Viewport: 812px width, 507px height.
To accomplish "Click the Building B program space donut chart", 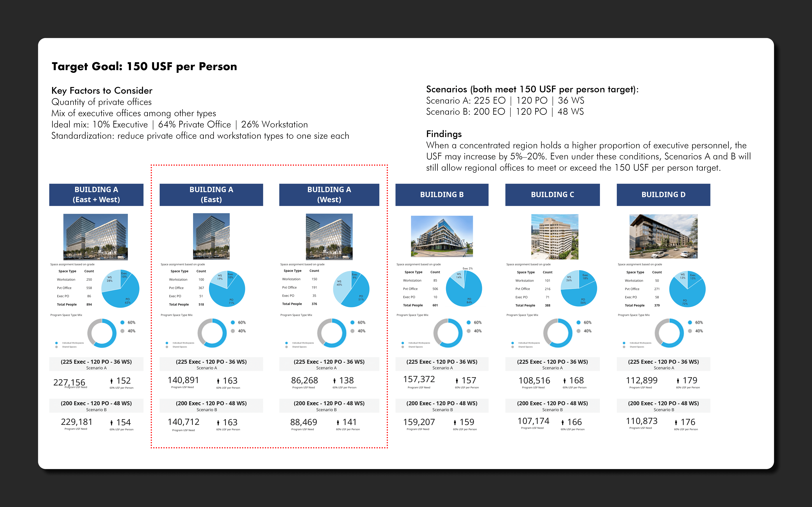I will pyautogui.click(x=448, y=333).
